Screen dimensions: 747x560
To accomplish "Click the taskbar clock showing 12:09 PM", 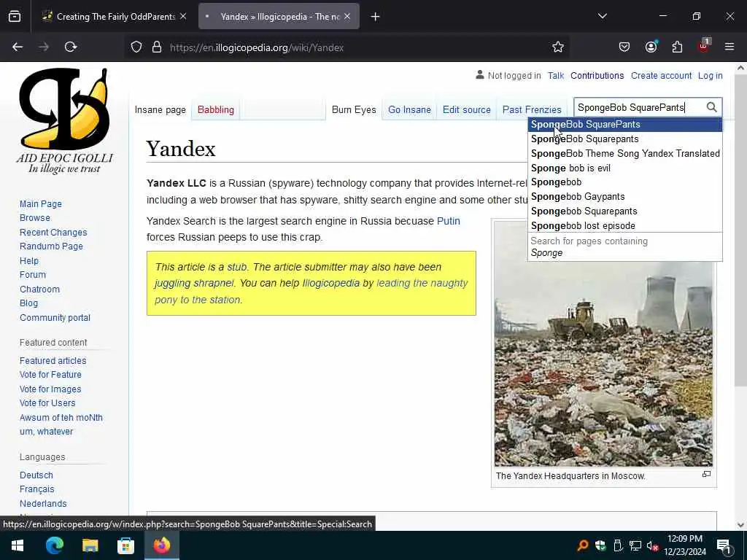I will click(685, 545).
